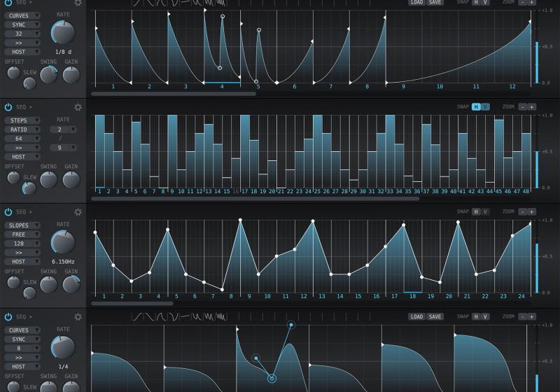
Task: Click the peak node at step 9 in SLOPES graph
Action: pos(240,220)
